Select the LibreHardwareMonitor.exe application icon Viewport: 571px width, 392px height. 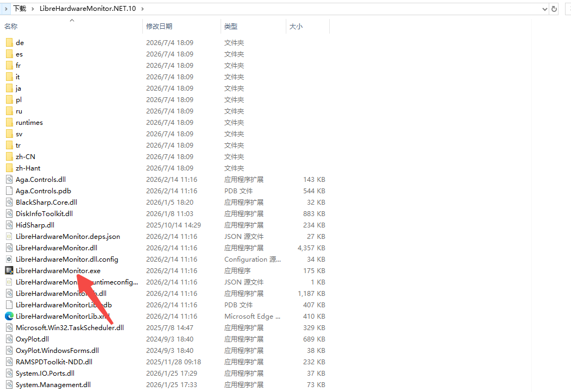point(9,270)
